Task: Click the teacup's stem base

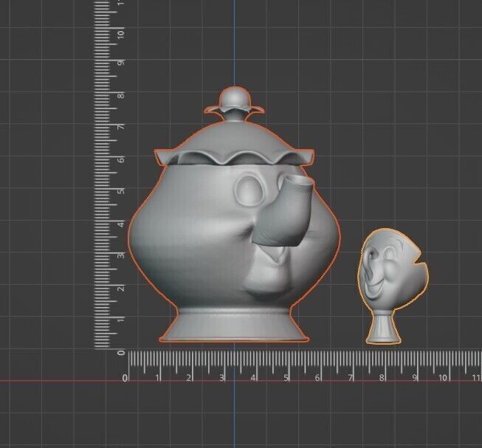Action: (x=384, y=328)
